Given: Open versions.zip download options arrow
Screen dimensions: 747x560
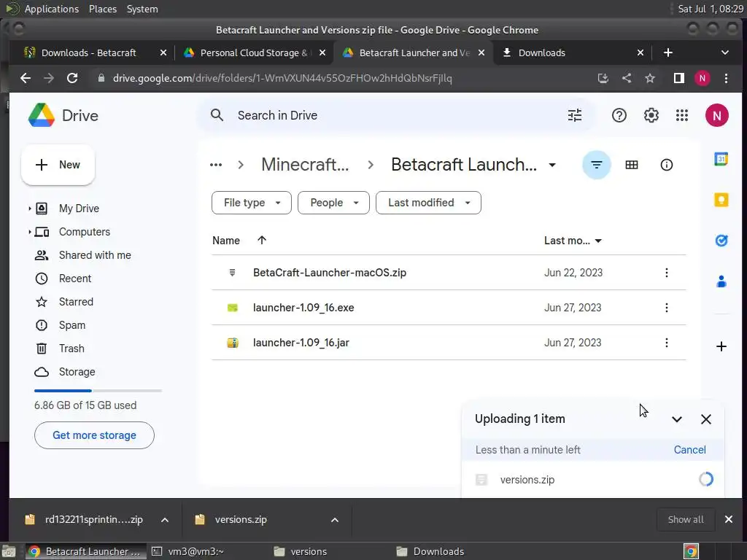Looking at the screenshot, I should click(x=335, y=520).
